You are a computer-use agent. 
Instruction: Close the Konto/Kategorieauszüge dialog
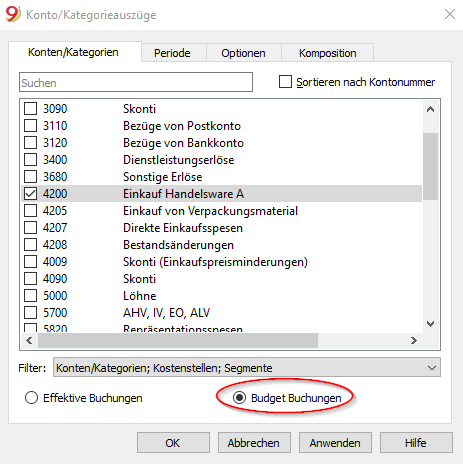[450, 14]
